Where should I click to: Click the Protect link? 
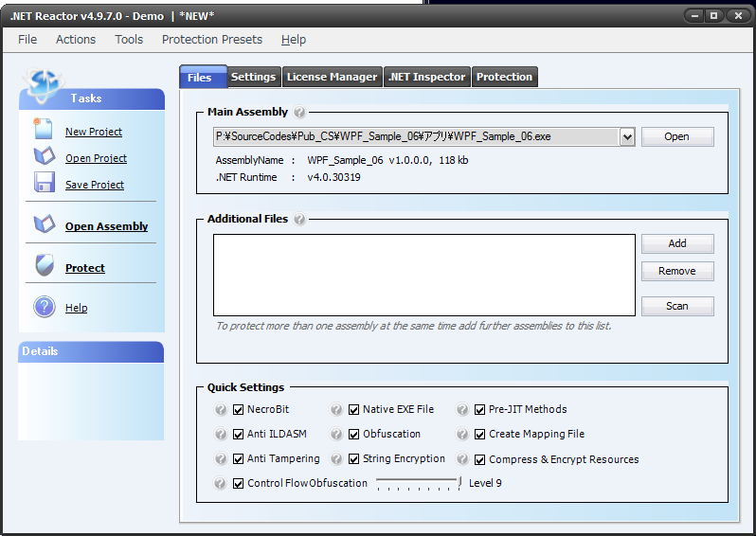click(85, 267)
